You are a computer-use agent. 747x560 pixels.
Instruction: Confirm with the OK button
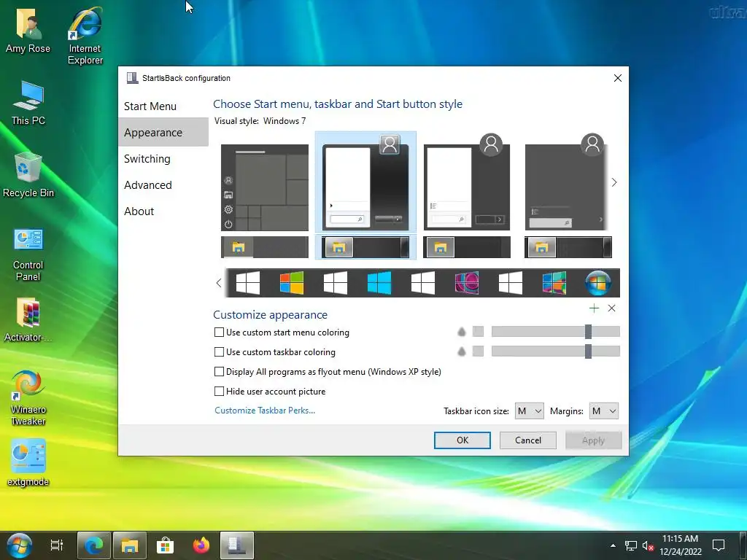462,440
